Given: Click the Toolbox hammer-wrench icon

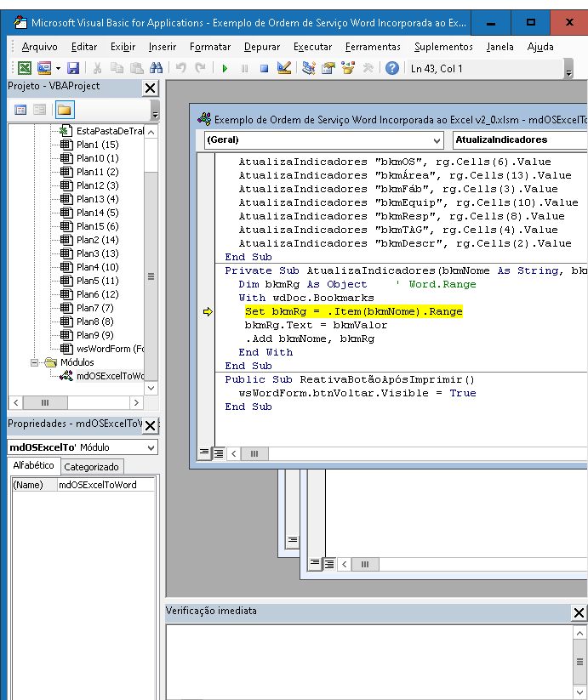Looking at the screenshot, I should pyautogui.click(x=368, y=68).
